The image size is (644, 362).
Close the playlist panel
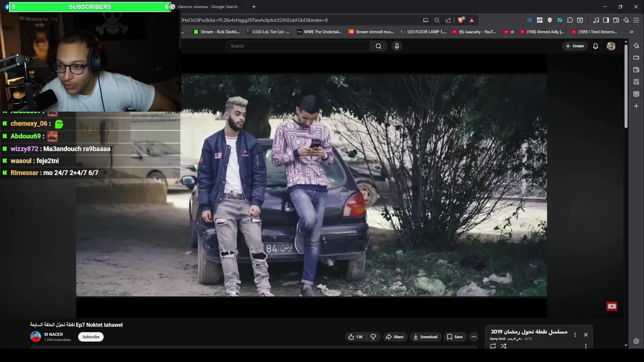586,334
